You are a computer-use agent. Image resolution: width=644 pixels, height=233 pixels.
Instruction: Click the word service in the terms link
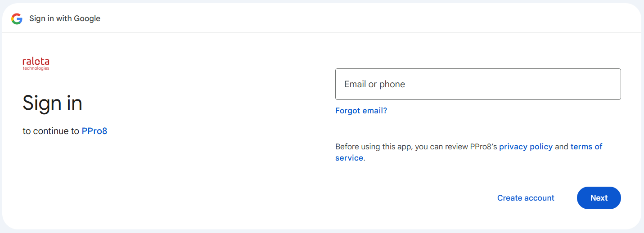pyautogui.click(x=349, y=158)
